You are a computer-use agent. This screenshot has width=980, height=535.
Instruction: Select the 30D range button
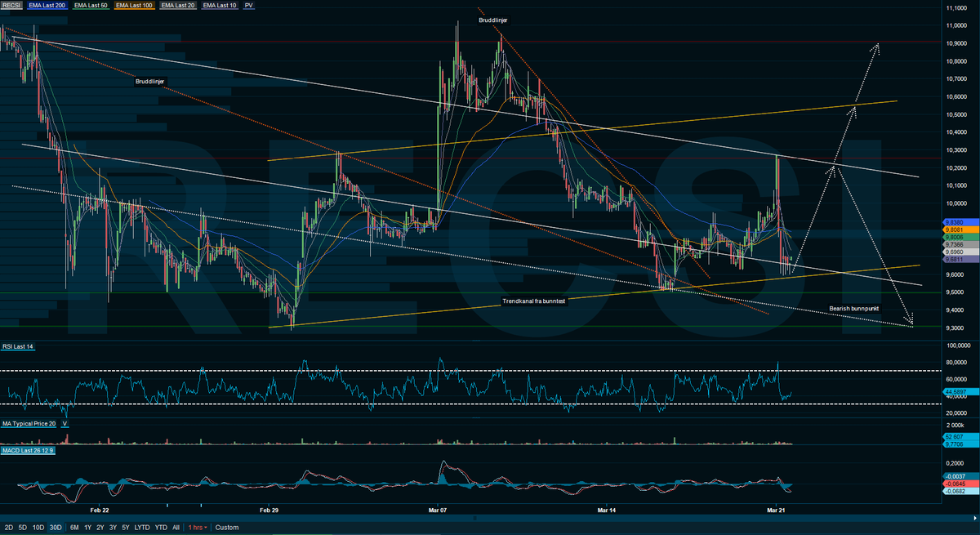[57, 528]
